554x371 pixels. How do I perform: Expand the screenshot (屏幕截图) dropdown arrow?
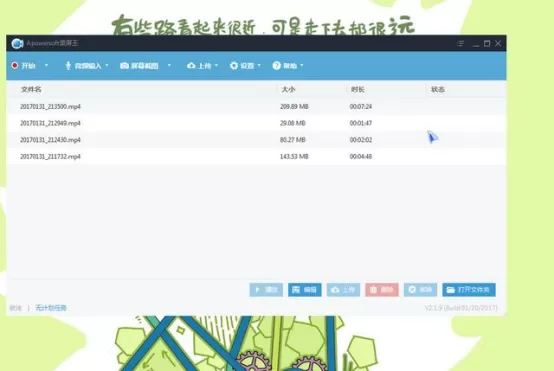coord(169,65)
